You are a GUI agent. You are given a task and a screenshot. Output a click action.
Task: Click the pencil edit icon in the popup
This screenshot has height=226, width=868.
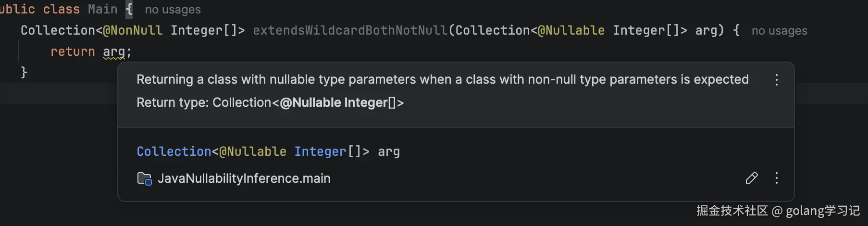pyautogui.click(x=752, y=178)
